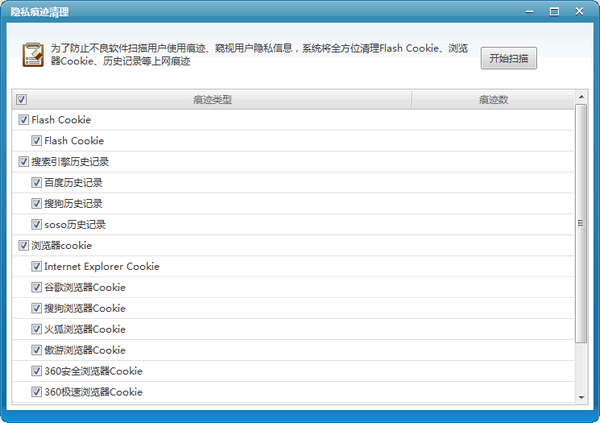This screenshot has width=600, height=423.
Task: Select the 火狐浏览器Cookie row text
Action: [x=85, y=329]
